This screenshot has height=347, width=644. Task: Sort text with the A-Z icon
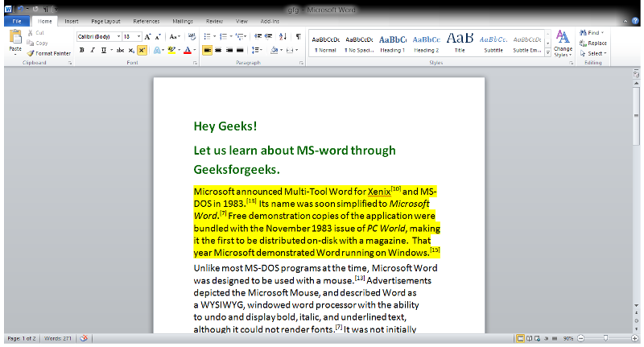pyautogui.click(x=283, y=36)
